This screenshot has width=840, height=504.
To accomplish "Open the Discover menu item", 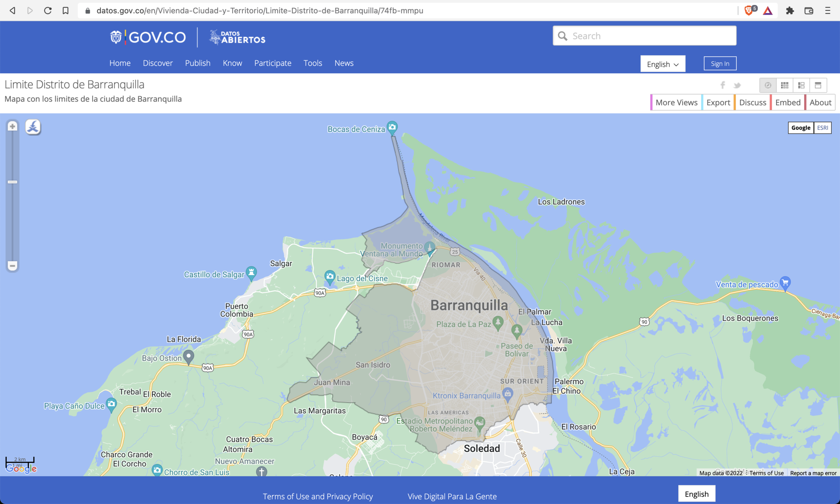I will 158,63.
